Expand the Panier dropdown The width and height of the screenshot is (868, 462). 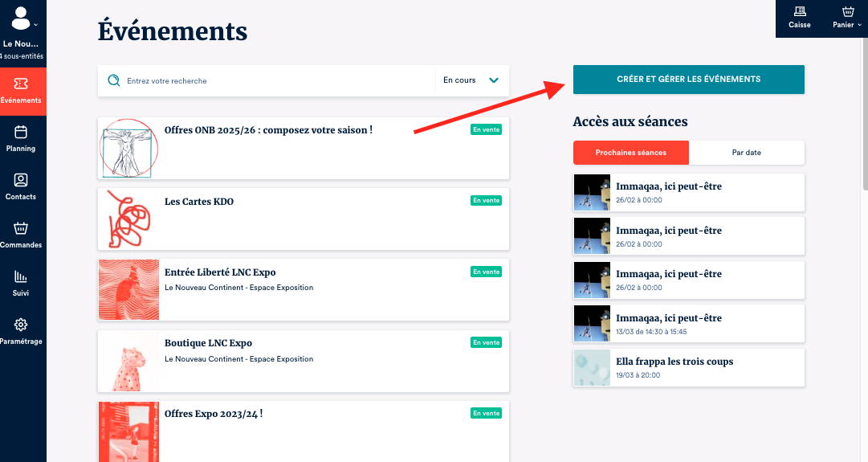click(847, 18)
